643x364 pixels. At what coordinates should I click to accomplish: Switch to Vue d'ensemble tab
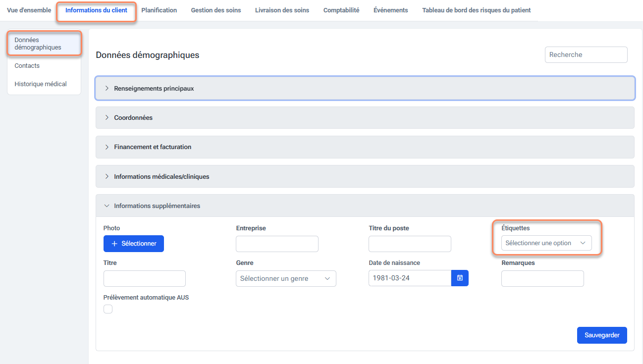coord(29,10)
